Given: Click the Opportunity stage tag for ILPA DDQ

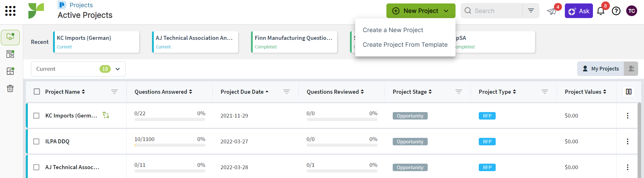Looking at the screenshot, I should coord(410,142).
